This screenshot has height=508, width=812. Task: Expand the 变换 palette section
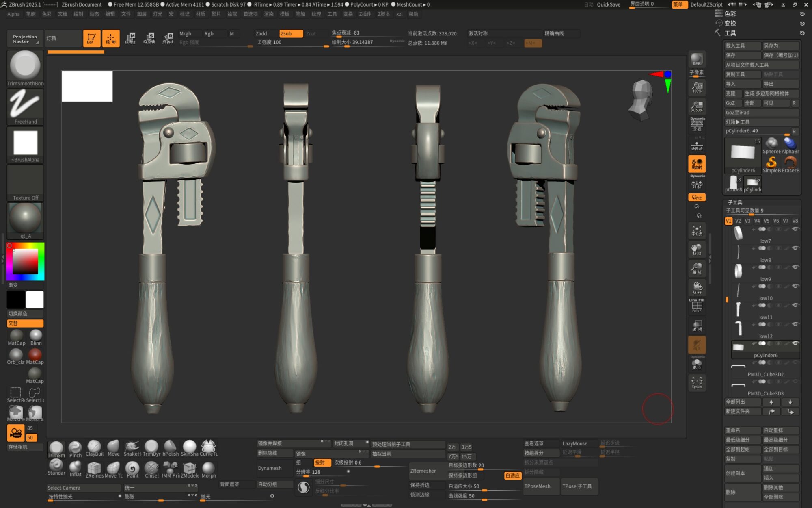coord(730,23)
